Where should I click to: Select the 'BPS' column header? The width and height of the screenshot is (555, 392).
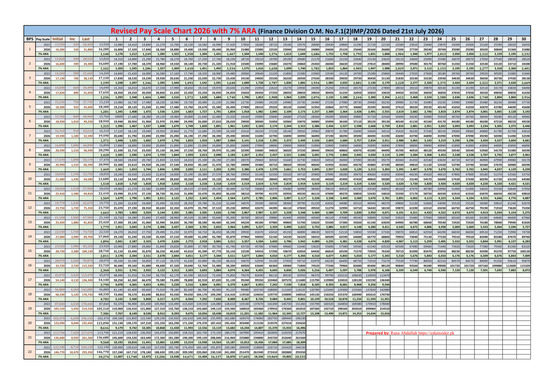(x=30, y=39)
